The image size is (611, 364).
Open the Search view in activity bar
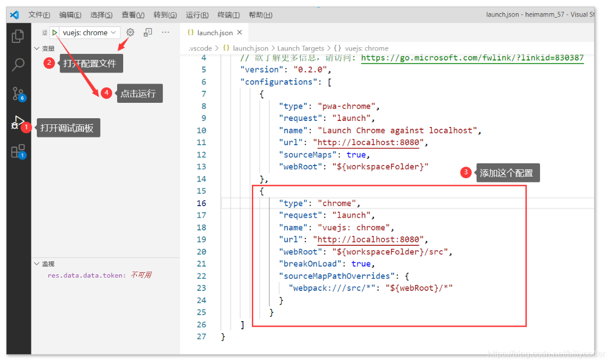18,64
